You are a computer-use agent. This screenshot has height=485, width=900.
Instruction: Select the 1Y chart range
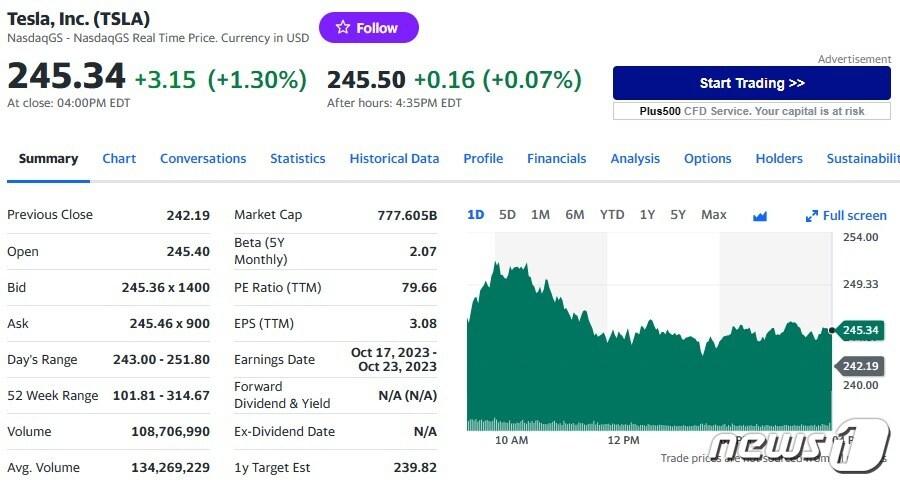coord(647,215)
